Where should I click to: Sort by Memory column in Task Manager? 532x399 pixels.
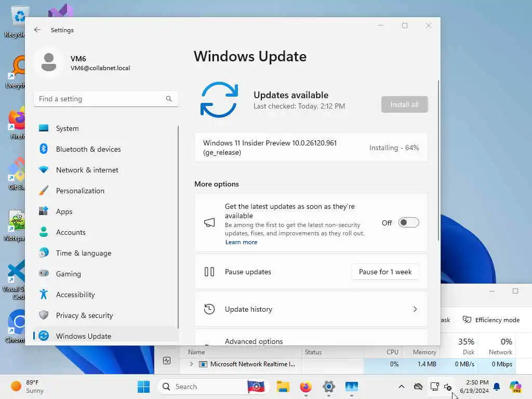(x=424, y=352)
